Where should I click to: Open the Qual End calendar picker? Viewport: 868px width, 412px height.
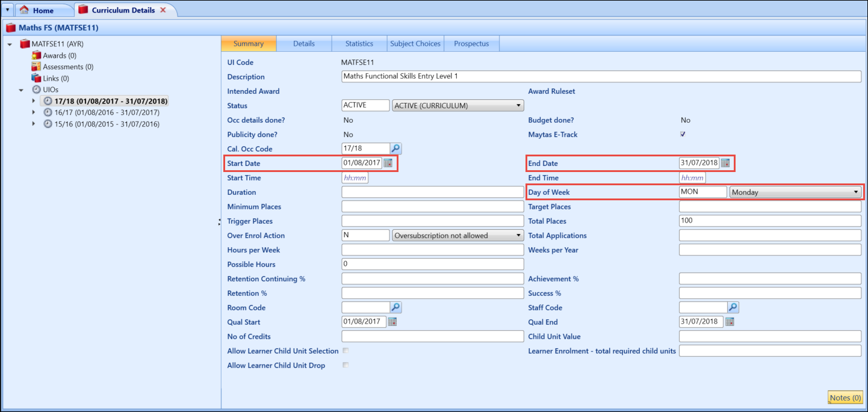click(x=729, y=322)
